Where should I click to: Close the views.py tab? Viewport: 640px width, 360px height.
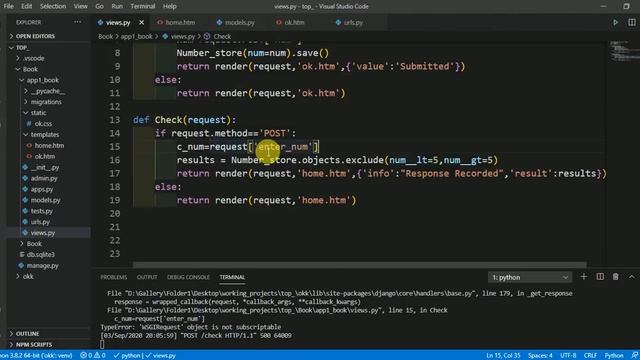point(141,22)
